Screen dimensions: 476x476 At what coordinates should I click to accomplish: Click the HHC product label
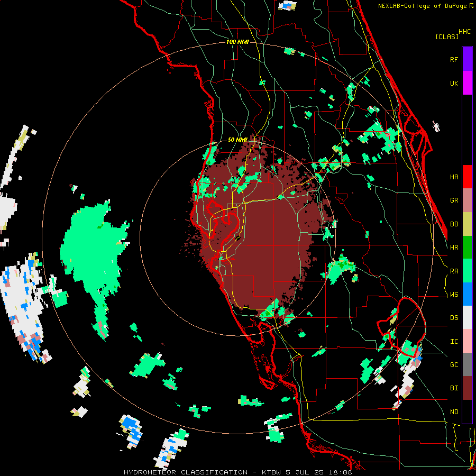coord(464,32)
